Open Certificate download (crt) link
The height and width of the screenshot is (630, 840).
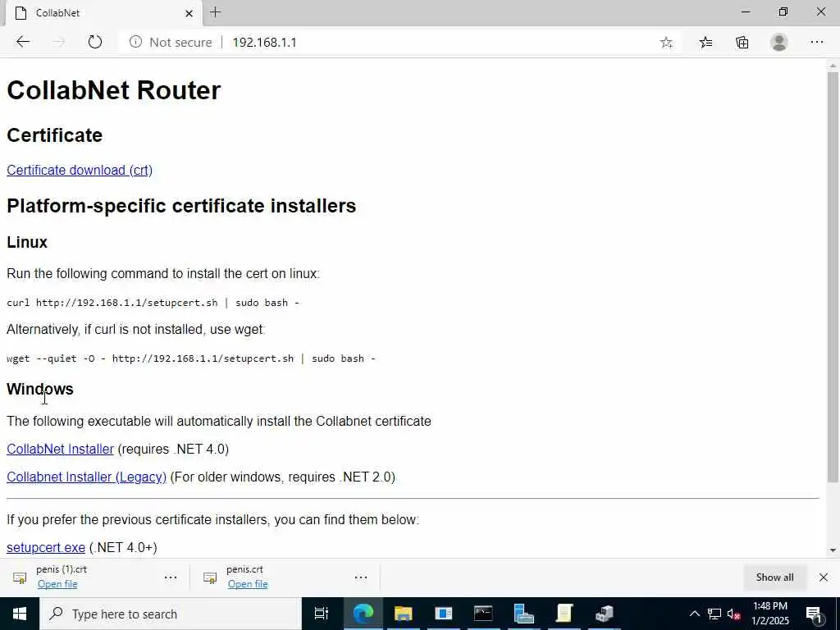point(80,170)
